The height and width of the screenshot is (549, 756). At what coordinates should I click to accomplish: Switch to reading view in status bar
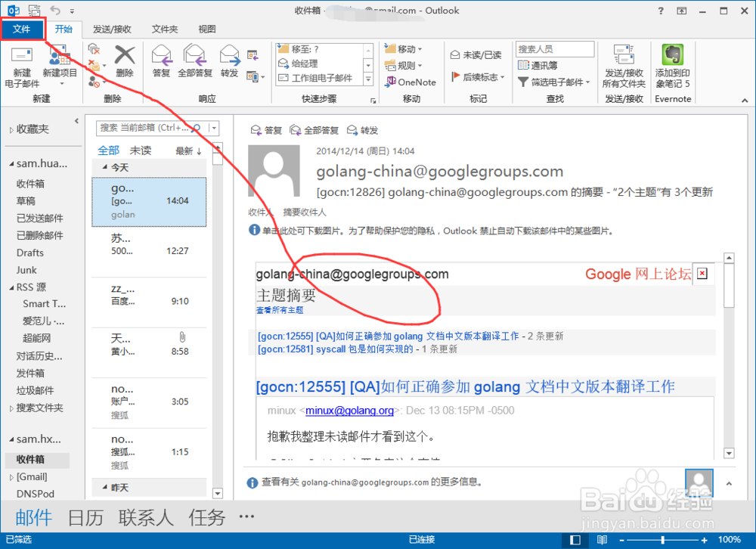tap(602, 539)
